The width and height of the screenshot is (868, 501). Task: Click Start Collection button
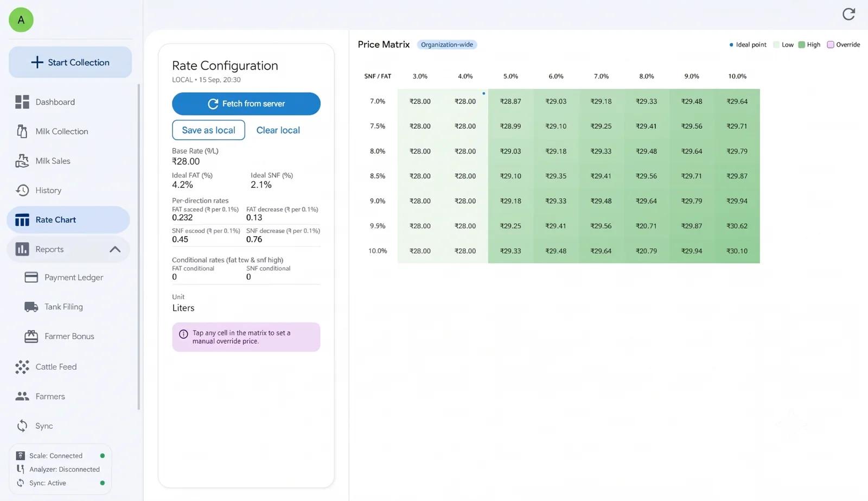(x=70, y=62)
